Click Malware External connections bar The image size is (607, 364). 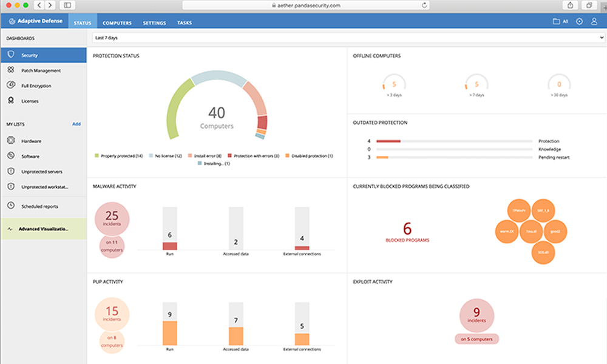302,228
